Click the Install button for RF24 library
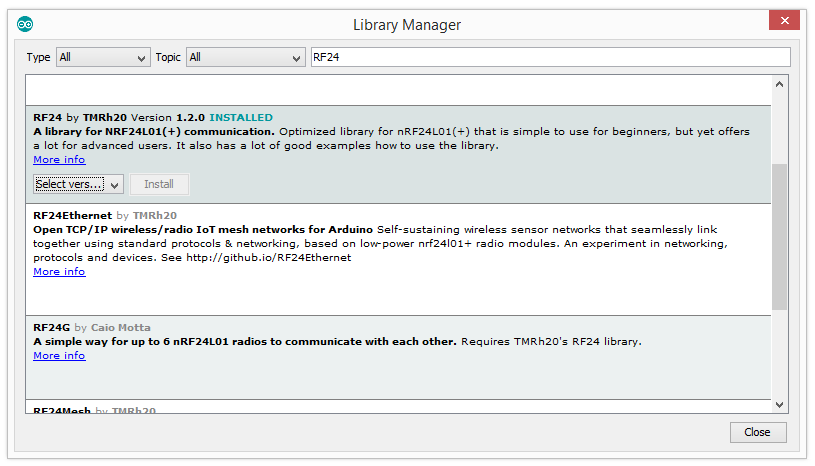The width and height of the screenshot is (815, 466). [159, 184]
